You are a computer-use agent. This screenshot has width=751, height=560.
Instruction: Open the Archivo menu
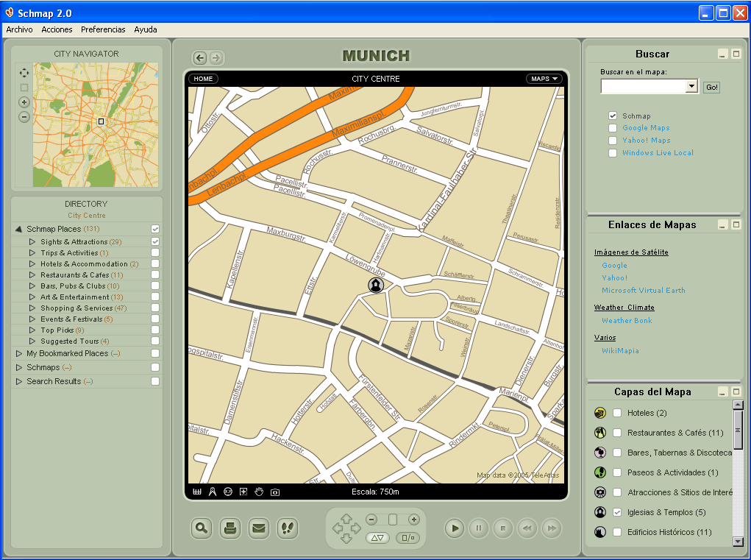pyautogui.click(x=20, y=29)
